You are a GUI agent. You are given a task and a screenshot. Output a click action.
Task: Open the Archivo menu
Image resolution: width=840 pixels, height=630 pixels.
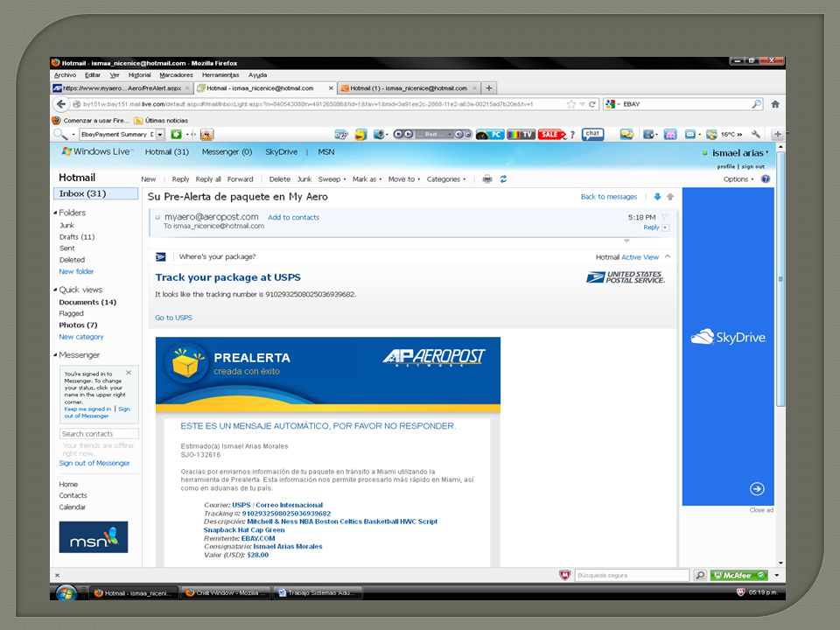point(65,75)
